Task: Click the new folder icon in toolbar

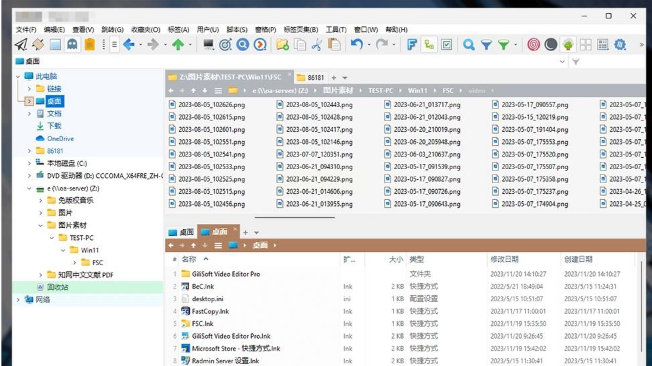Action: click(282, 45)
